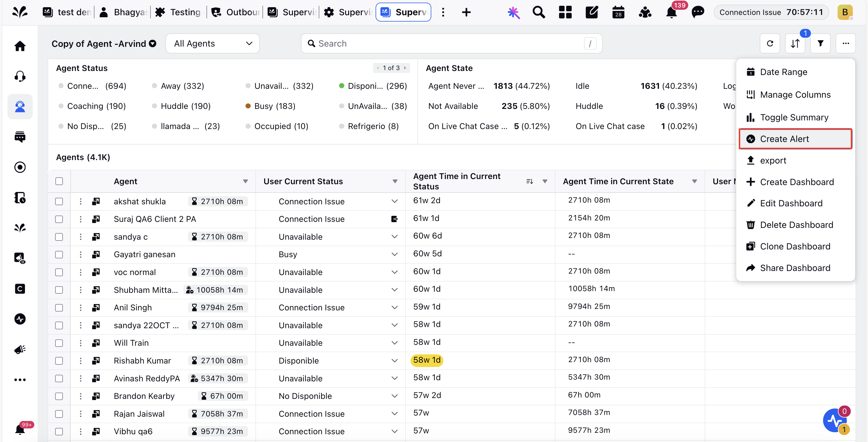Select Clone Dashboard menu option
Screen dimensions: 868x442
click(795, 247)
